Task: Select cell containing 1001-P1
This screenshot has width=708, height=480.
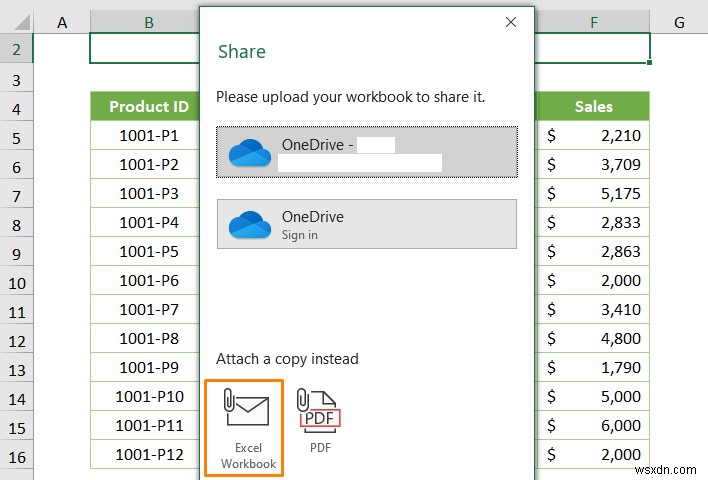Action: (x=148, y=136)
